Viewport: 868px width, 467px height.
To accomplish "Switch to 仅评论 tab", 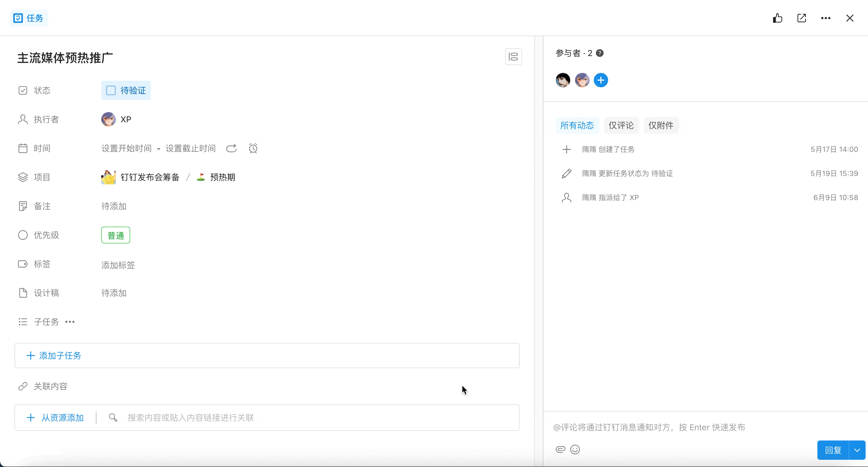I will pyautogui.click(x=621, y=125).
